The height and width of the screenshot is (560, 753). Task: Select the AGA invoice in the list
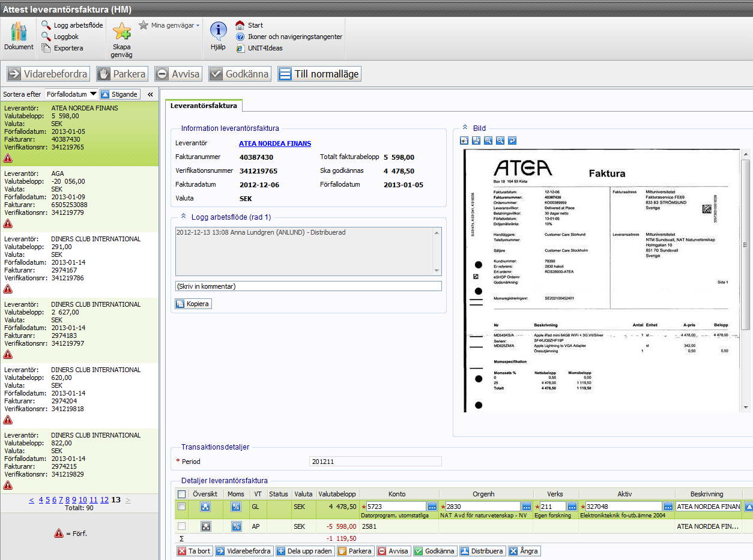(79, 199)
